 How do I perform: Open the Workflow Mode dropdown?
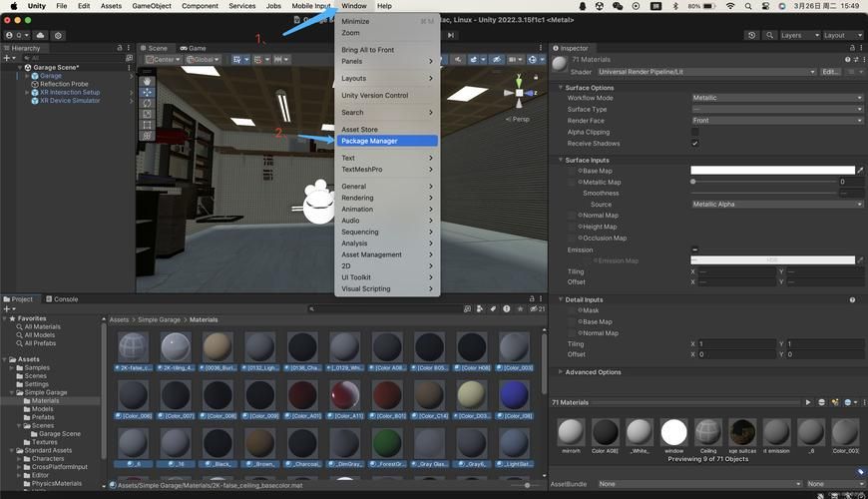pyautogui.click(x=777, y=98)
